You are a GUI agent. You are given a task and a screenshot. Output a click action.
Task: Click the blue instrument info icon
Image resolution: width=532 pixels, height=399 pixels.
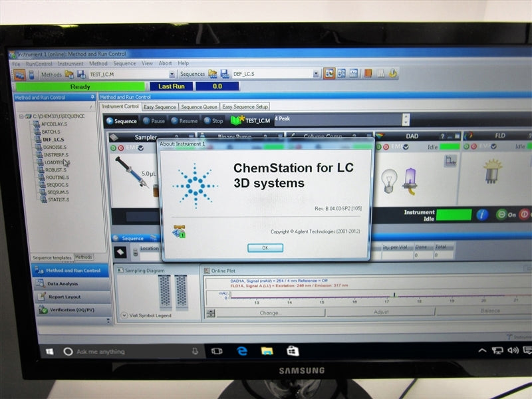click(x=482, y=215)
